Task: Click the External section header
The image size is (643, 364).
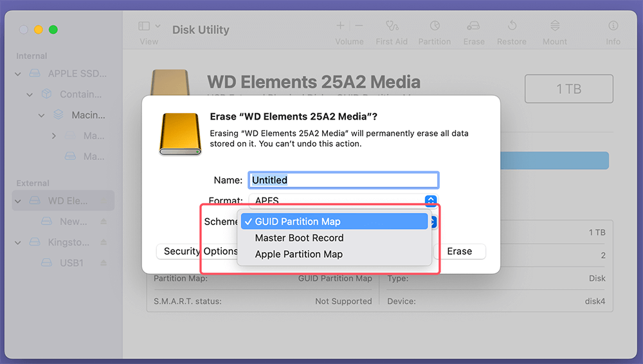Action: pos(33,183)
